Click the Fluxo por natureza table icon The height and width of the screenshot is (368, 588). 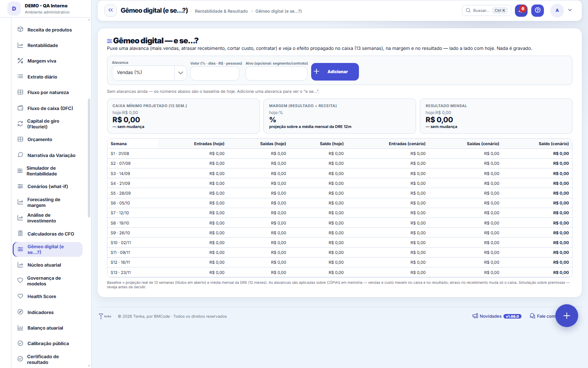click(x=20, y=92)
